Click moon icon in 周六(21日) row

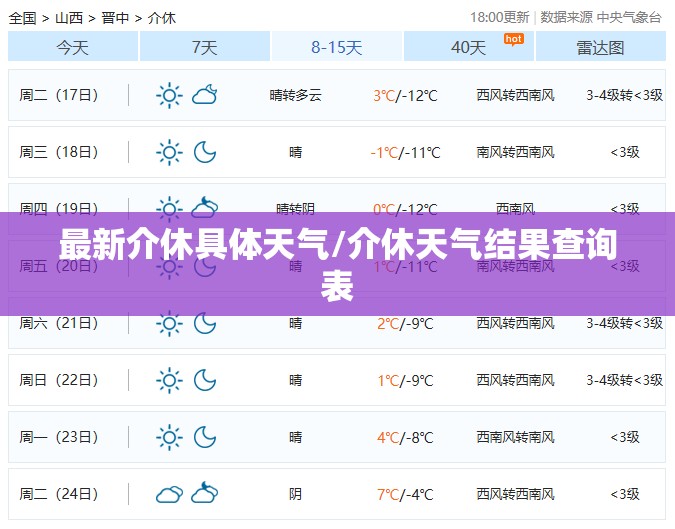204,324
